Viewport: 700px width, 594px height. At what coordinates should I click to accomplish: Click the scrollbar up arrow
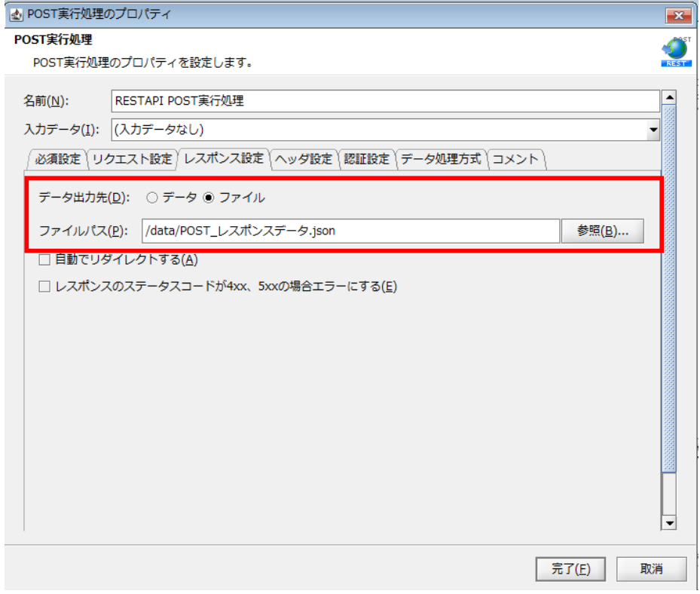pyautogui.click(x=668, y=97)
